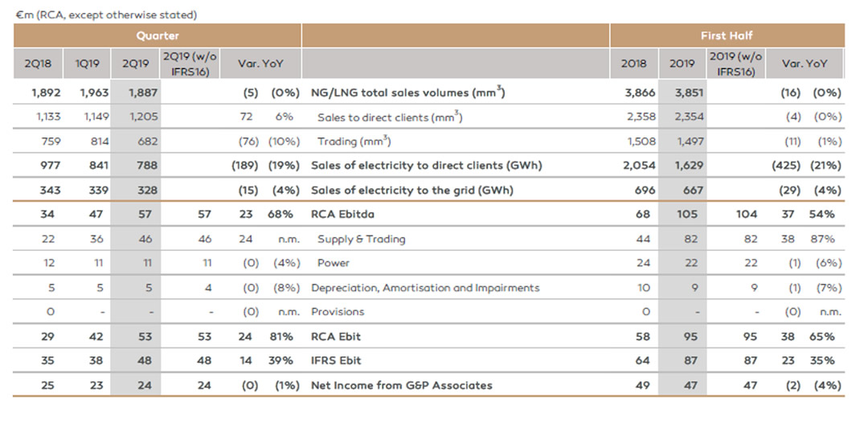Click the First Half header label
The width and height of the screenshot is (868, 440).
(x=727, y=36)
